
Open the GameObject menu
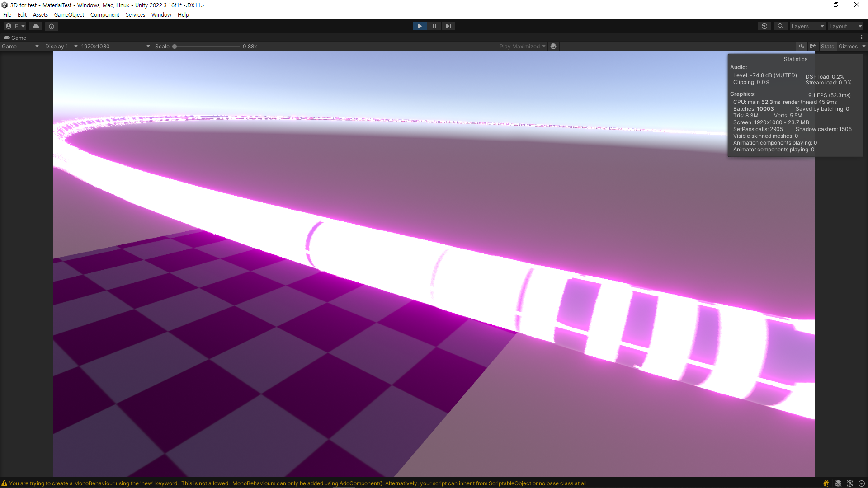(69, 14)
